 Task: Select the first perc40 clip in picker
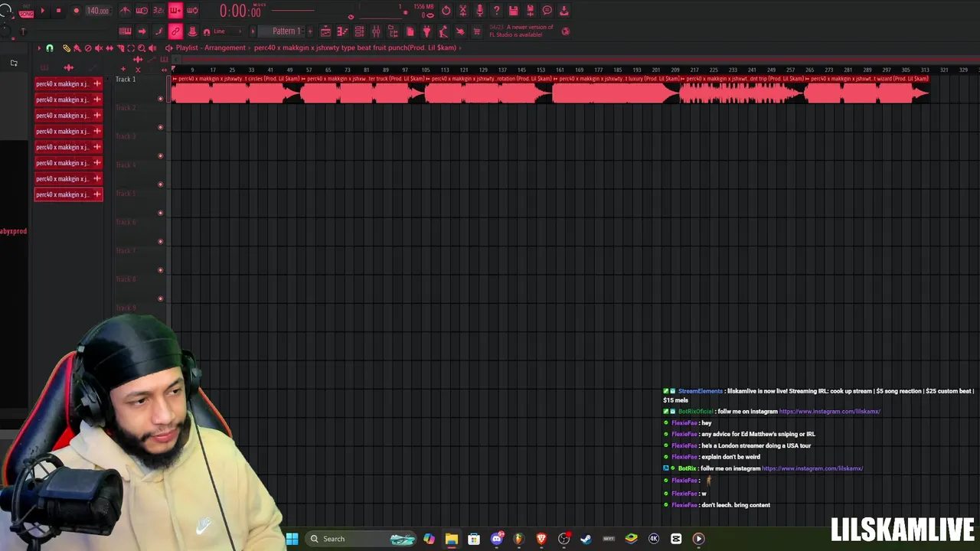[x=68, y=83]
